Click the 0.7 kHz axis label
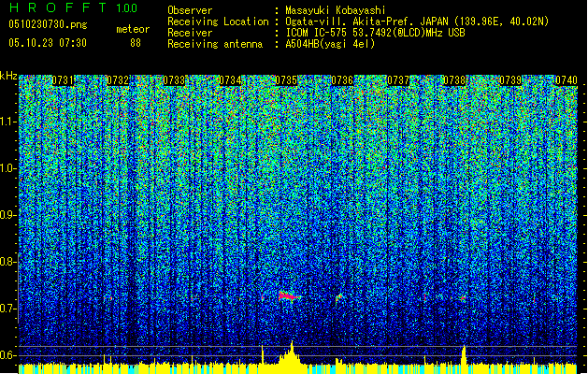The width and height of the screenshot is (588, 374). 8,309
